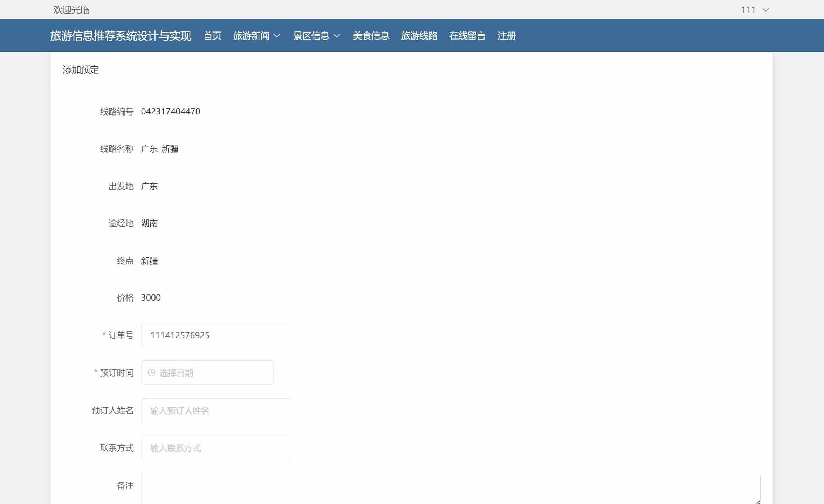Viewport: 824px width, 504px height.
Task: Go to 美食信息 page
Action: [x=371, y=36]
